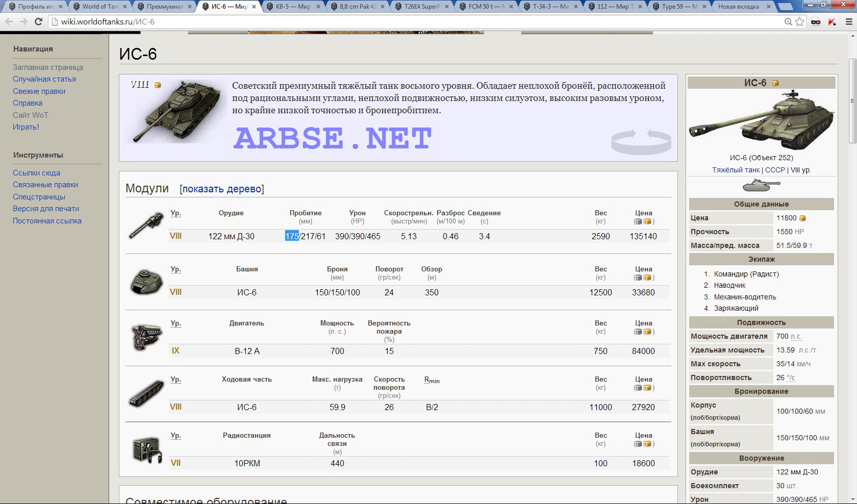Open 'Тяжёлый танк' link in infobox
Viewport: 857px width, 504px height.
click(x=736, y=170)
